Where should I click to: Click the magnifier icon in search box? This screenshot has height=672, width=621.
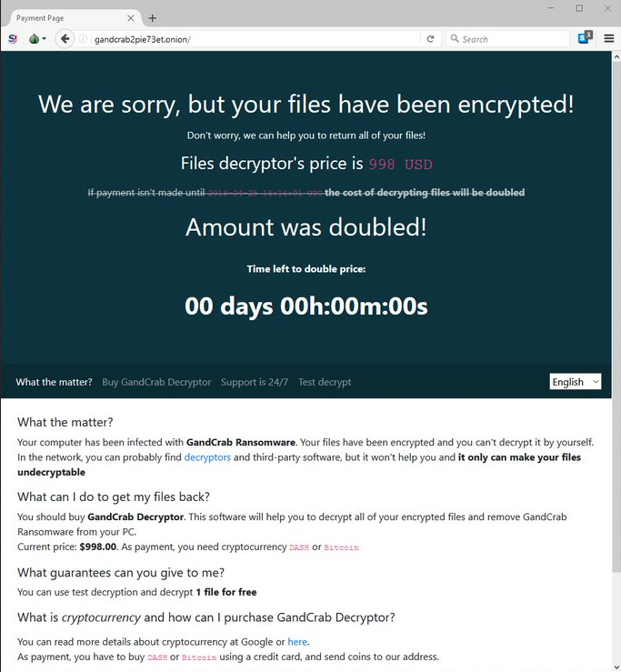click(x=455, y=38)
